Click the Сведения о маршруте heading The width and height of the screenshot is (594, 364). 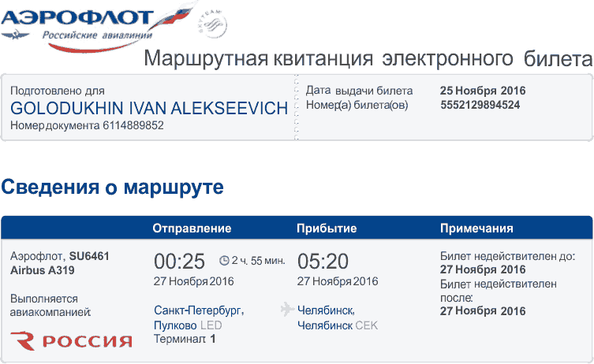113,188
